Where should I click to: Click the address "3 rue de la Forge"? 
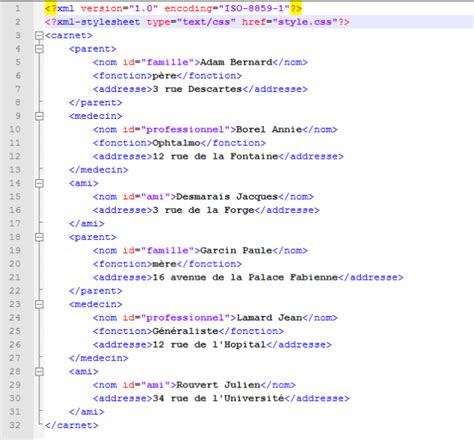(203, 210)
